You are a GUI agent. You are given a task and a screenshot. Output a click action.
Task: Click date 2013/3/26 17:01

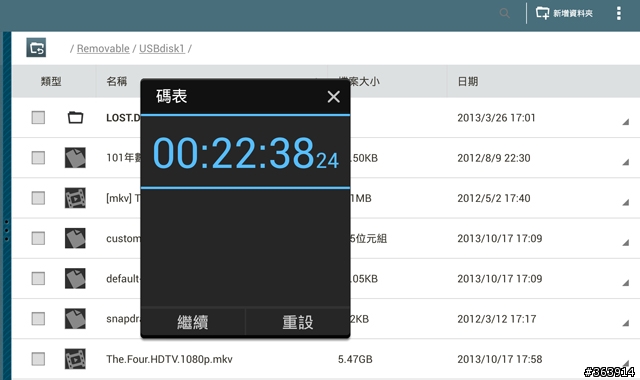pyautogui.click(x=496, y=118)
